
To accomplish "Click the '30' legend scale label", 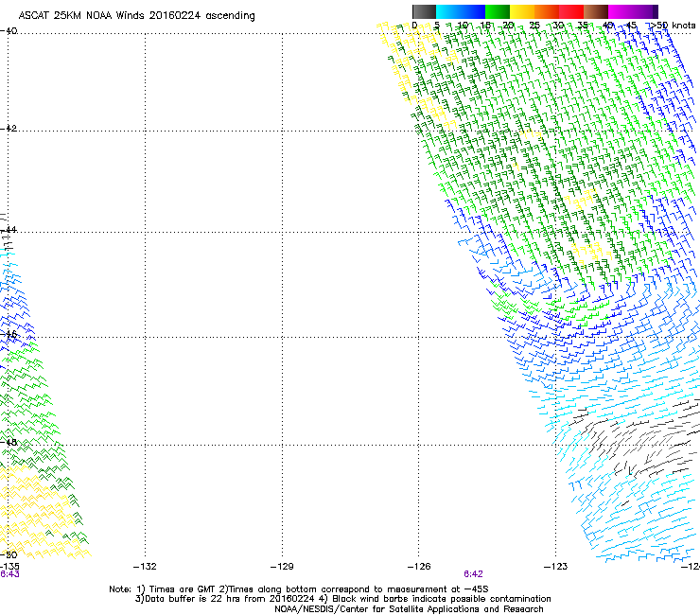I will [x=558, y=26].
